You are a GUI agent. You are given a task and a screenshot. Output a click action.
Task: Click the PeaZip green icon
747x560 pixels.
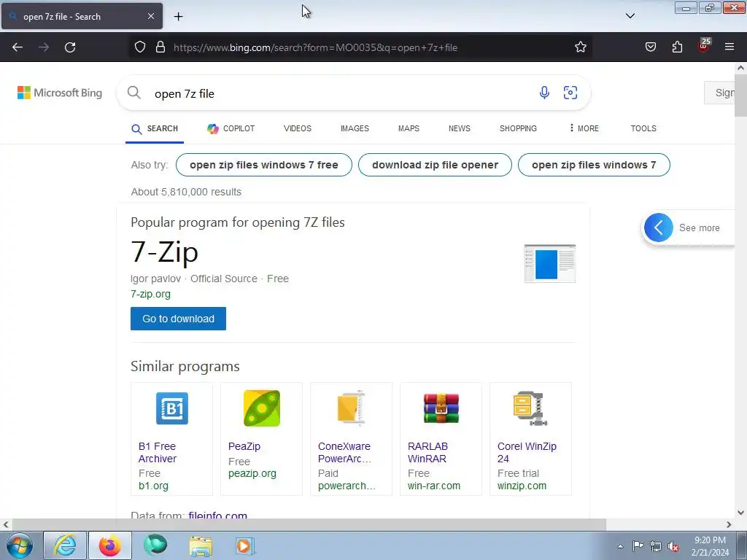tap(262, 408)
